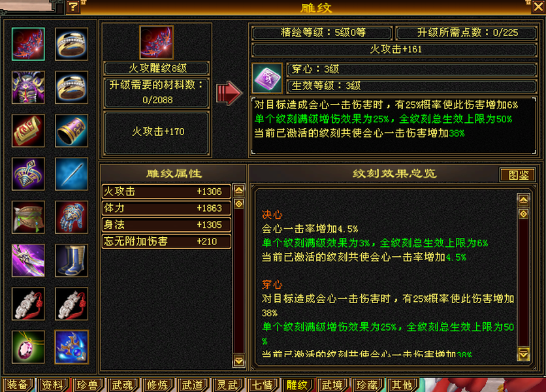Screen dimensions: 546x392
Task: Open the 七情 tab
Action: coord(263,385)
